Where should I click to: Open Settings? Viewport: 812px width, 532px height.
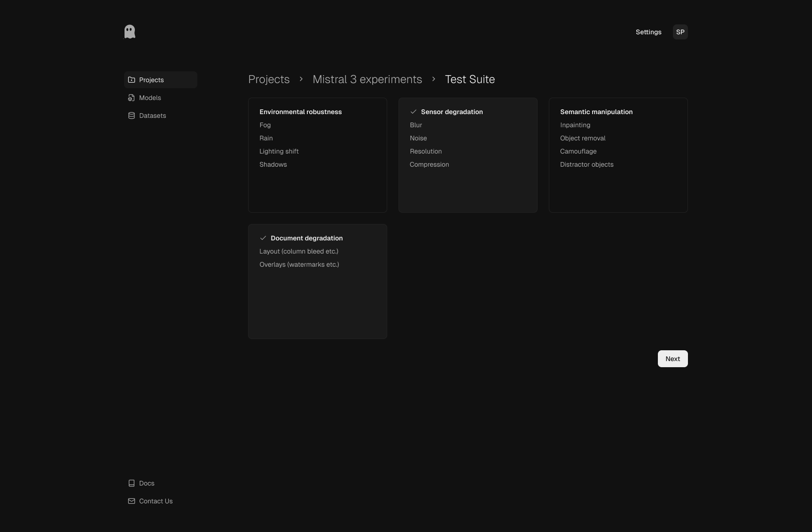(x=648, y=32)
